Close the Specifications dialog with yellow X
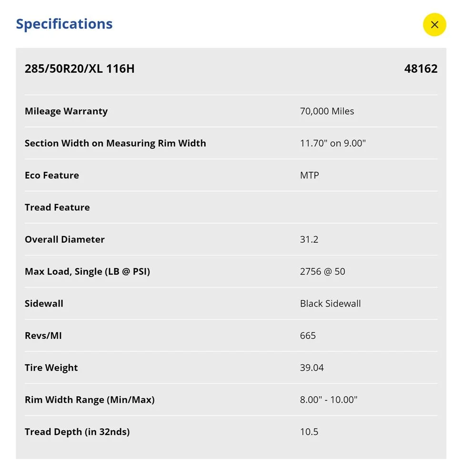Screen dimensions: 462x476 tap(434, 25)
